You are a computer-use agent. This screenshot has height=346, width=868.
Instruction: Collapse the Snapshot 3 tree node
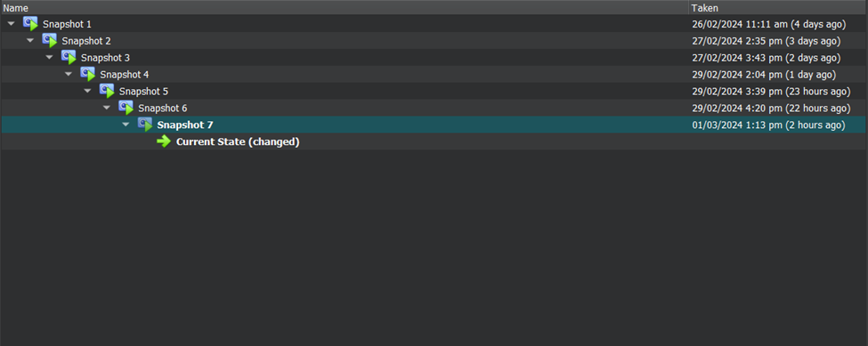point(49,58)
